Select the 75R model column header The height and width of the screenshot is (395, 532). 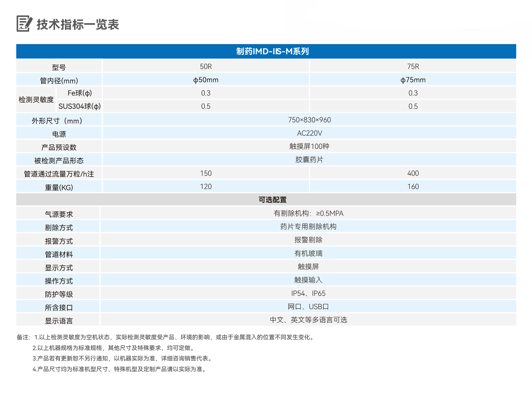click(x=413, y=66)
